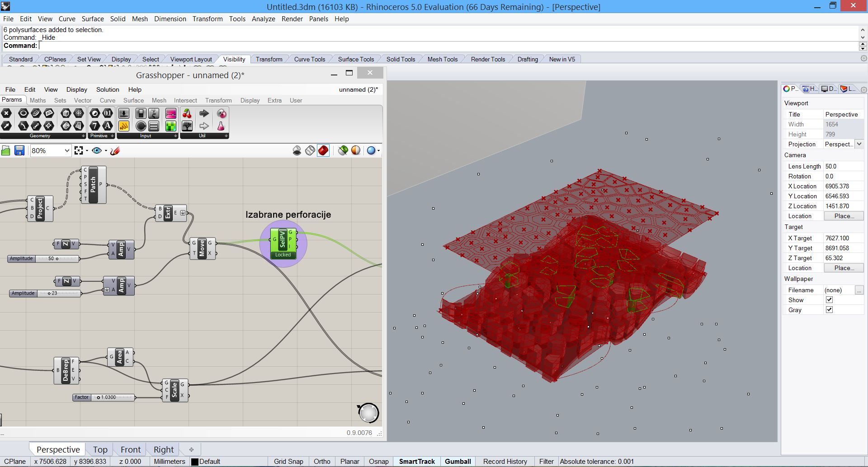Image resolution: width=868 pixels, height=467 pixels.
Task: Switch to wireframe preview mode
Action: 310,150
